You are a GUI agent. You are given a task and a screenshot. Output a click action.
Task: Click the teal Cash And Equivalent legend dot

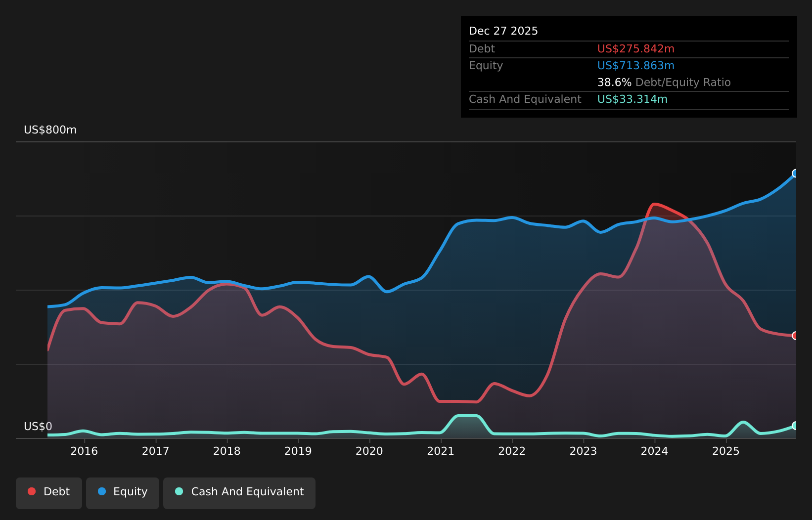[179, 491]
